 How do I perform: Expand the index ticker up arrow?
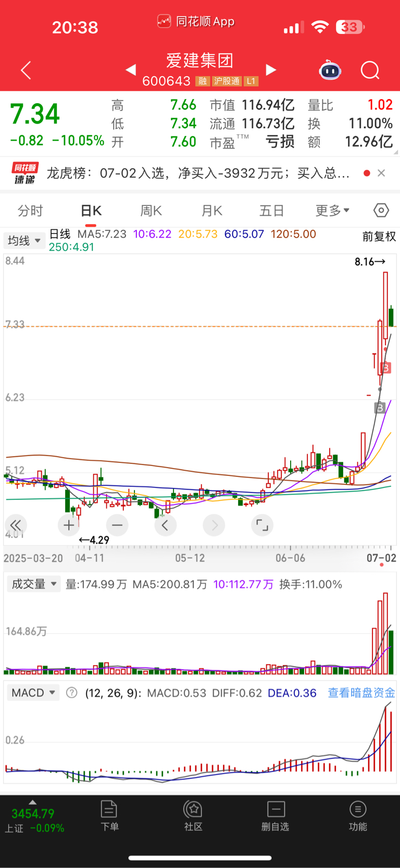coord(33,802)
